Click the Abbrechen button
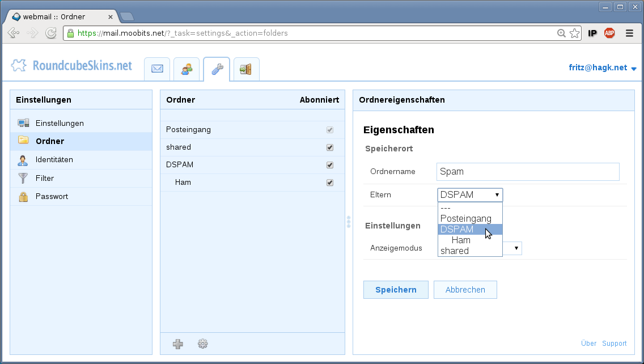This screenshot has height=364, width=644. 465,290
